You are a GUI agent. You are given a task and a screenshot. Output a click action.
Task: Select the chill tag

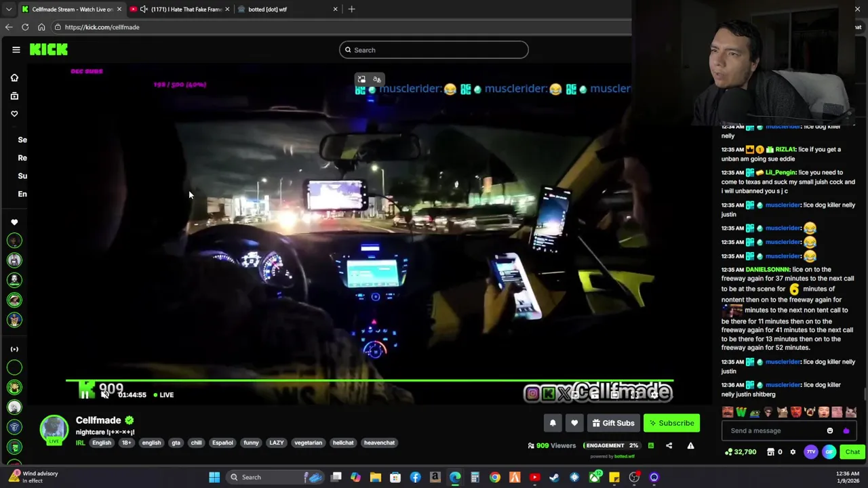[x=196, y=443]
